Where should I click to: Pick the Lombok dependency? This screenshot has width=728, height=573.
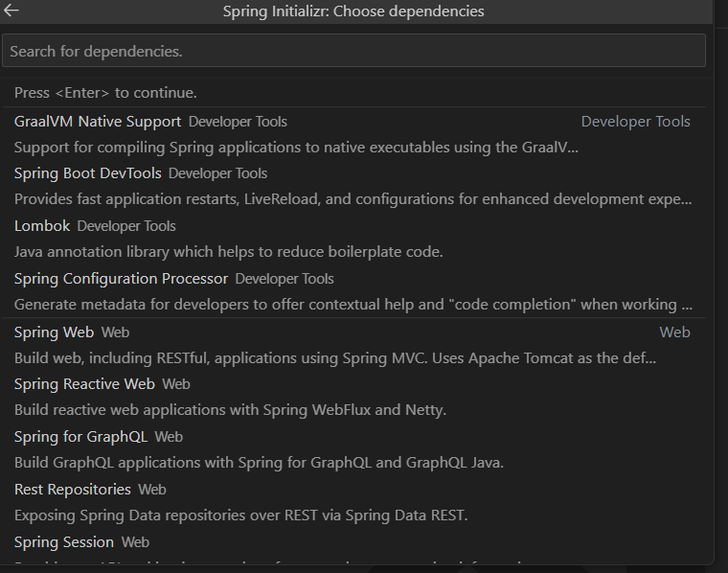pos(353,239)
